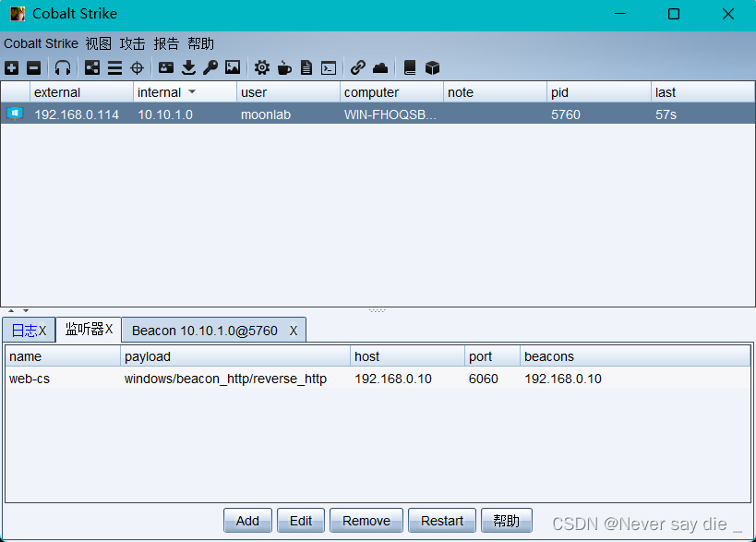
Task: Open the 攻击 menu
Action: 133,44
